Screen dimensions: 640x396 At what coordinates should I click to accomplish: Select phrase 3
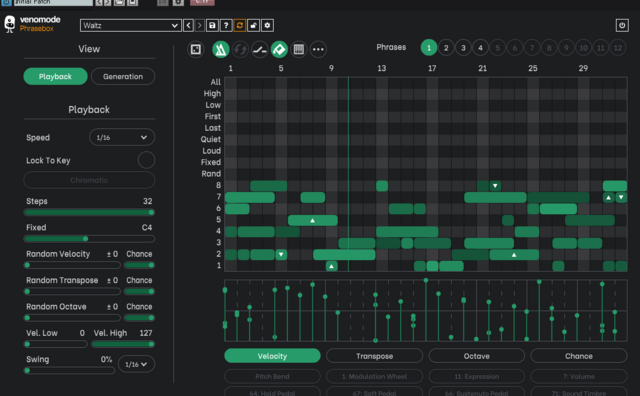pyautogui.click(x=463, y=48)
